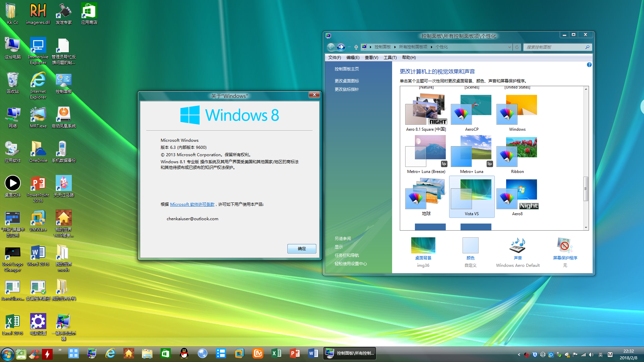Select the OneDrive desktop icon

coord(38,152)
